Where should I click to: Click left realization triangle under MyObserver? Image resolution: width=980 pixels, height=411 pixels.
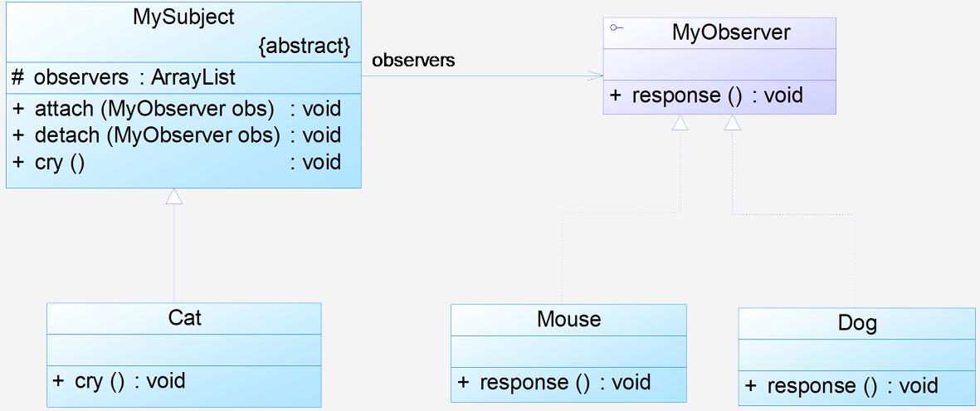(x=680, y=123)
